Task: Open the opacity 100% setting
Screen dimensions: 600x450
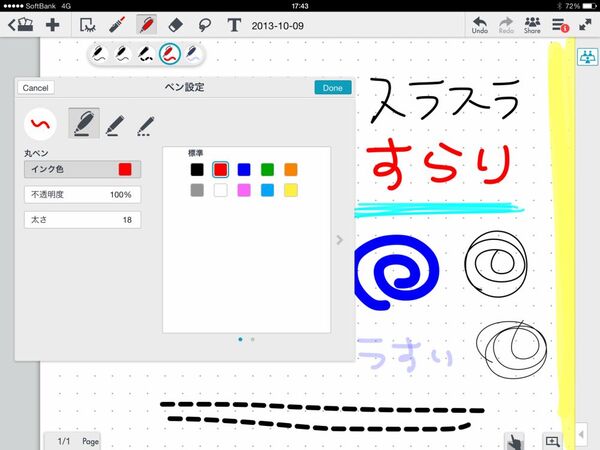Action: [83, 194]
